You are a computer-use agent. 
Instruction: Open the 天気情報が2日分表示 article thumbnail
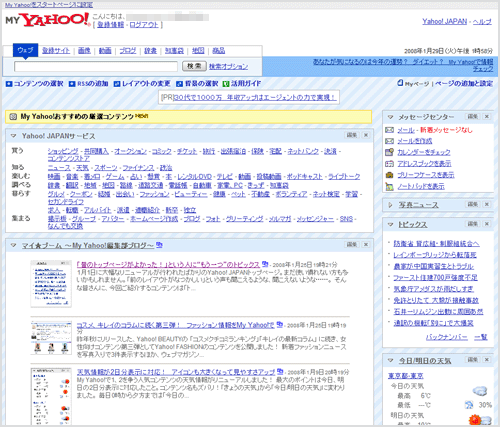(x=51, y=396)
